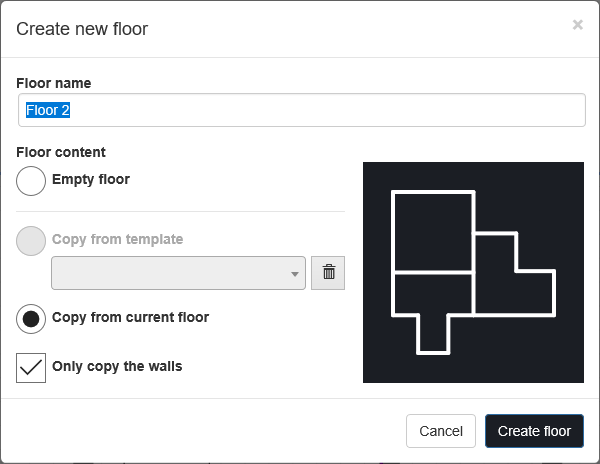The height and width of the screenshot is (464, 600).
Task: Click the 'Empty floor' label text
Action: tap(91, 180)
